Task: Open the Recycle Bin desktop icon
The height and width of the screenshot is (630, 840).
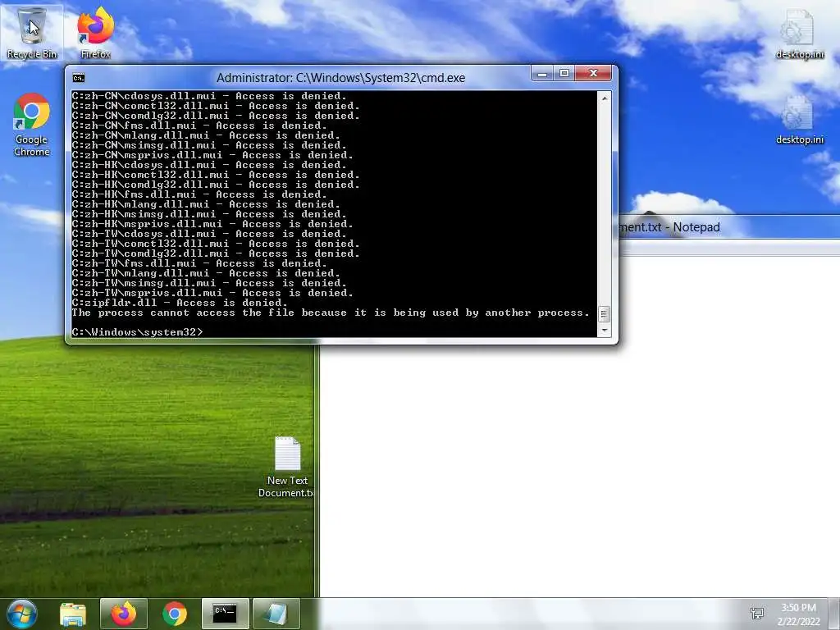Action: 32,33
